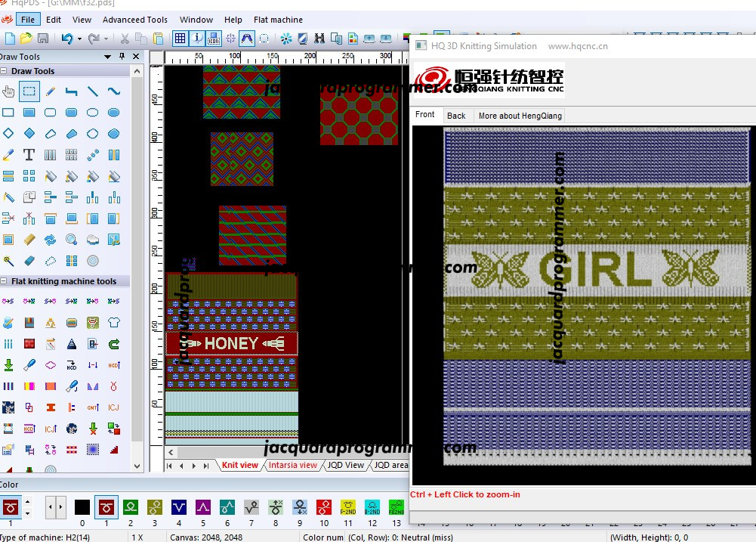Open the Back simulation tab

(x=456, y=116)
